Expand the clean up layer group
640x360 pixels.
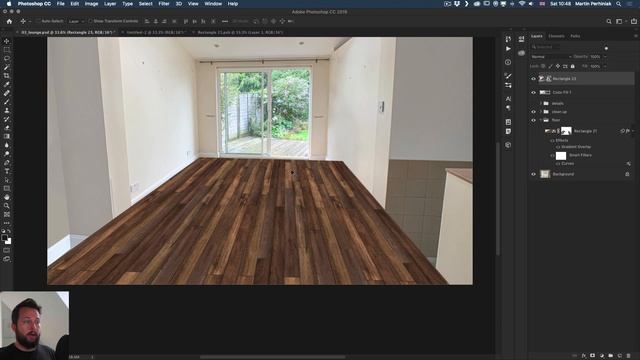pos(541,112)
